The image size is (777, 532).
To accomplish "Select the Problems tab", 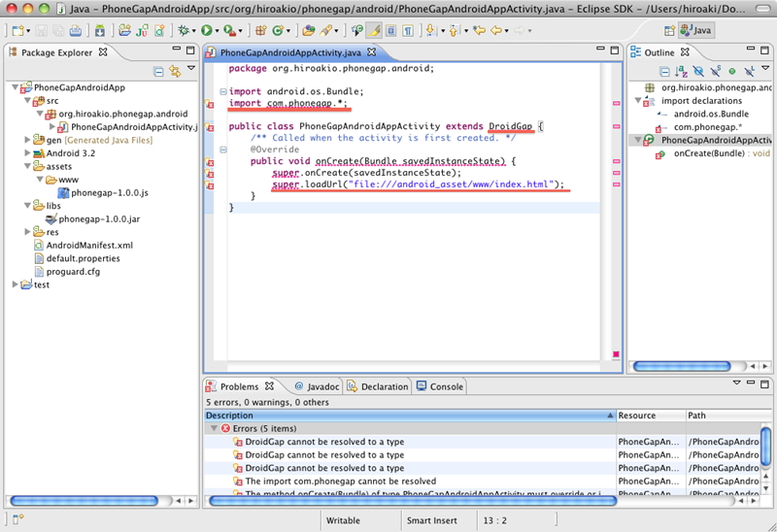I will click(240, 386).
